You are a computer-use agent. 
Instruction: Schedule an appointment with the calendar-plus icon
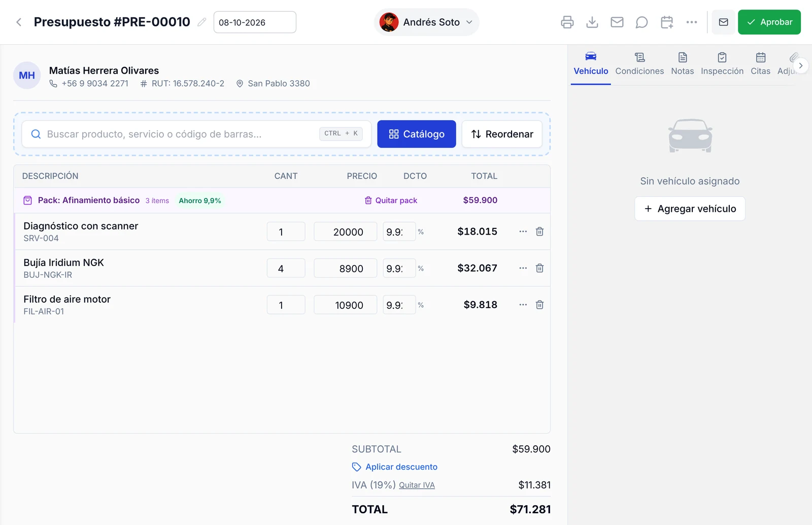[667, 22]
